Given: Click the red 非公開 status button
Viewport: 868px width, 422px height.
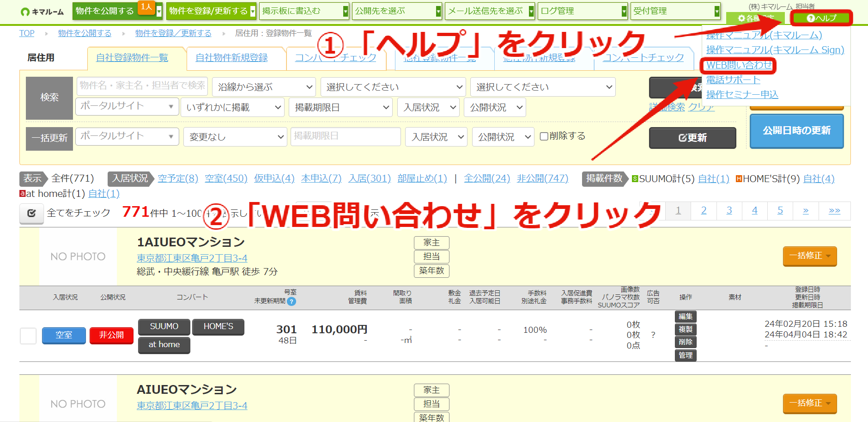Looking at the screenshot, I should [x=111, y=335].
